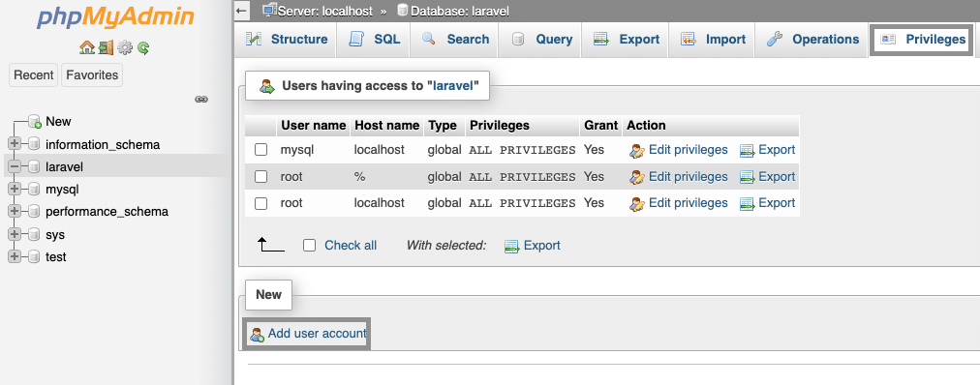Click the information_schema database icon
Screen dimensions: 980x385
coord(34,145)
